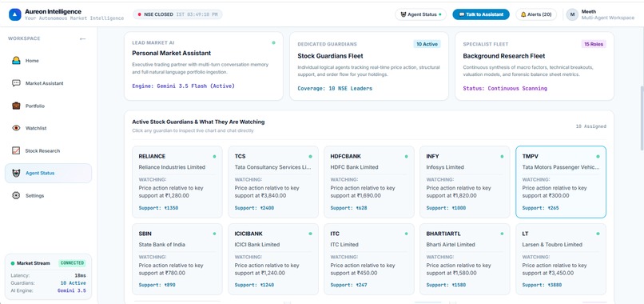This screenshot has height=304, width=644.
Task: Inspect the INFY guardian card
Action: coord(465,182)
